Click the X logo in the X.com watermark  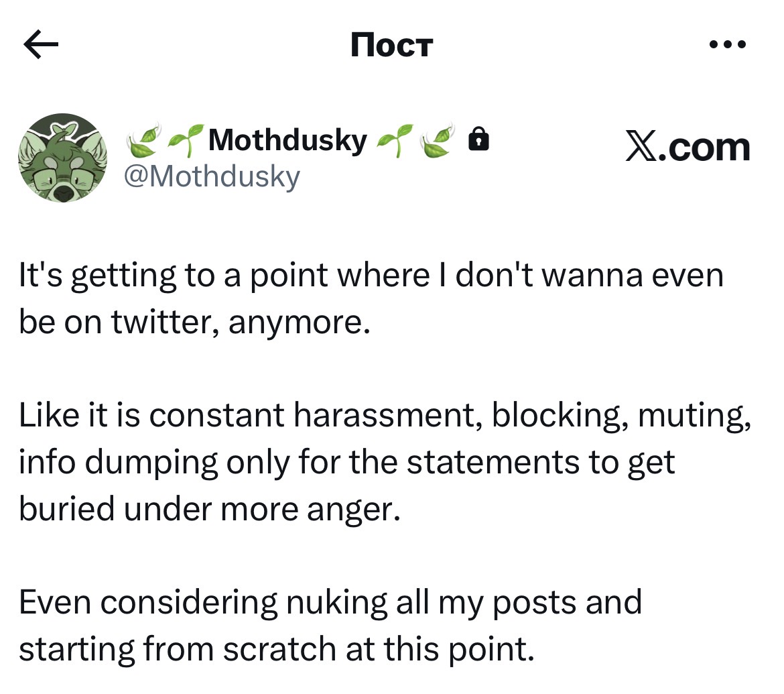click(x=641, y=148)
